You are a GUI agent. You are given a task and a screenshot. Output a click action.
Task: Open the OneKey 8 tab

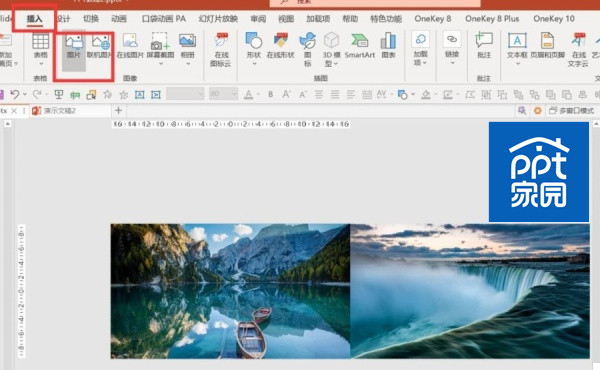click(x=433, y=19)
